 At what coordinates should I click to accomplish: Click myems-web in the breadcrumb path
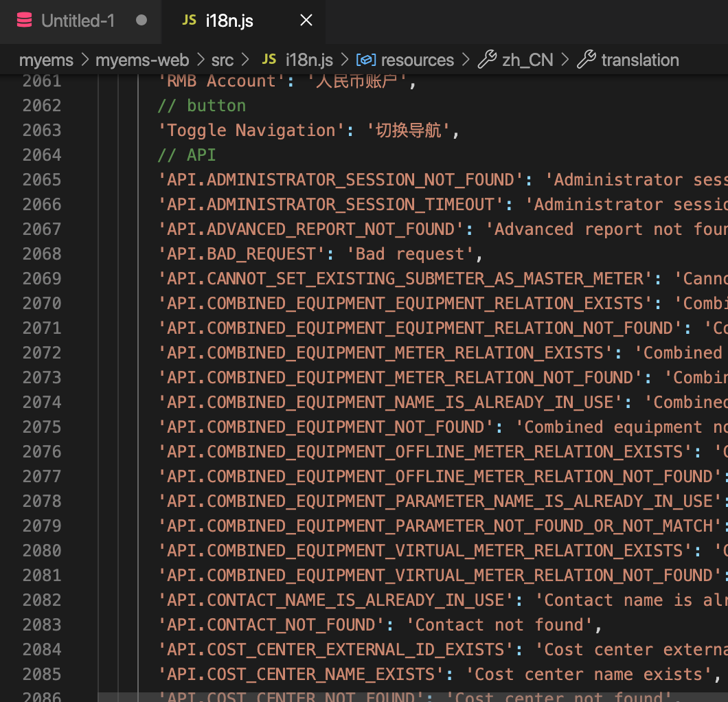pyautogui.click(x=142, y=60)
